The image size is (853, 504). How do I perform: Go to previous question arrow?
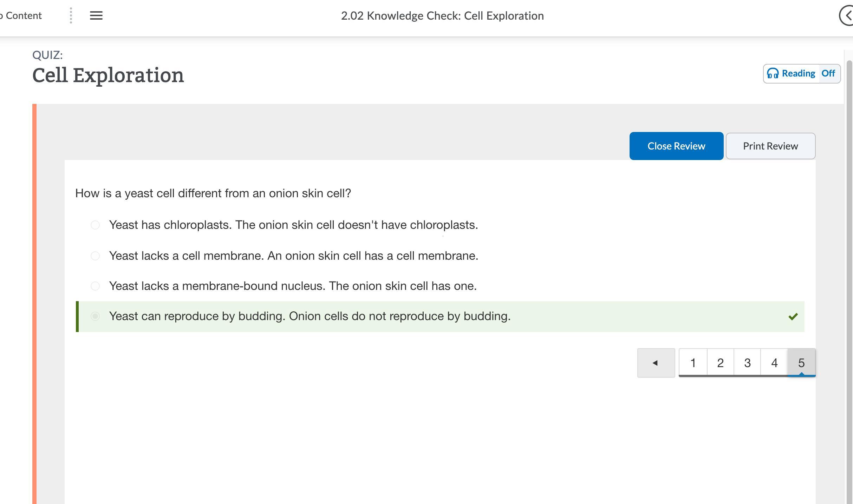[x=656, y=363]
